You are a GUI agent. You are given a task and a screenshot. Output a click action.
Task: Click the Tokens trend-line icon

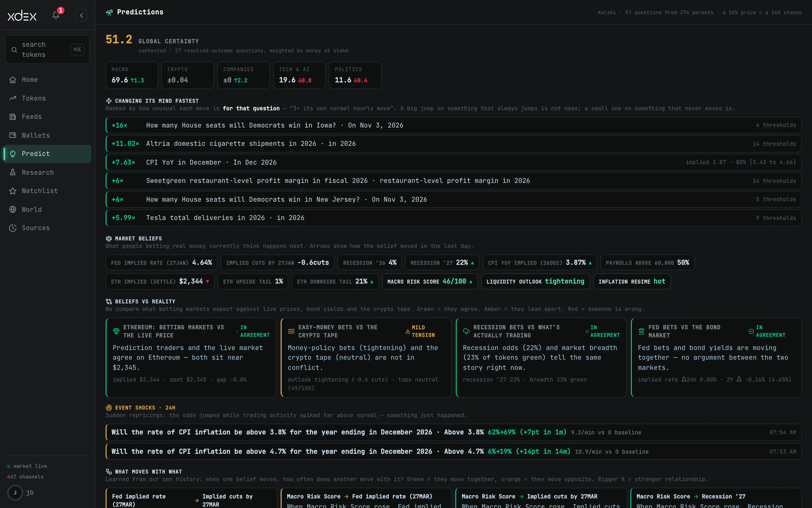pyautogui.click(x=13, y=98)
